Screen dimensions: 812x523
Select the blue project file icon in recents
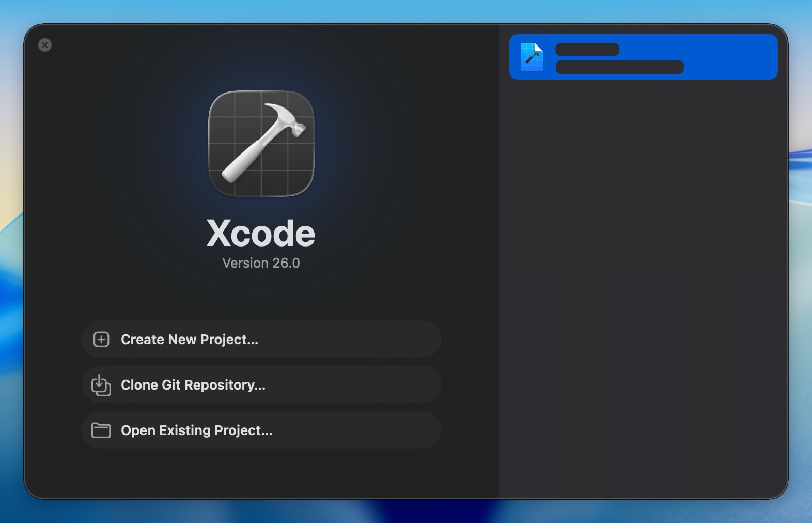point(532,57)
